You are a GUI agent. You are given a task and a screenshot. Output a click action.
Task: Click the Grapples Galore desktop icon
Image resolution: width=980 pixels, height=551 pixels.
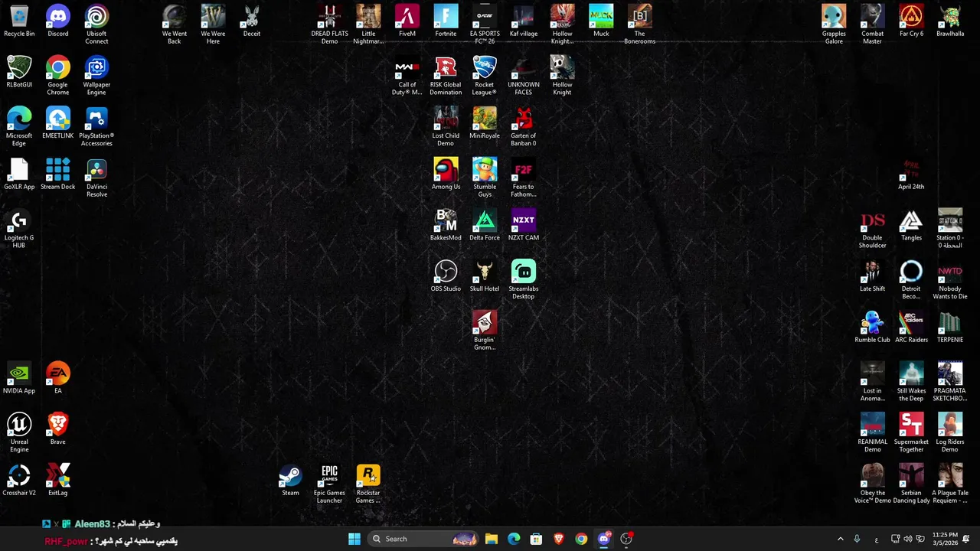click(834, 24)
